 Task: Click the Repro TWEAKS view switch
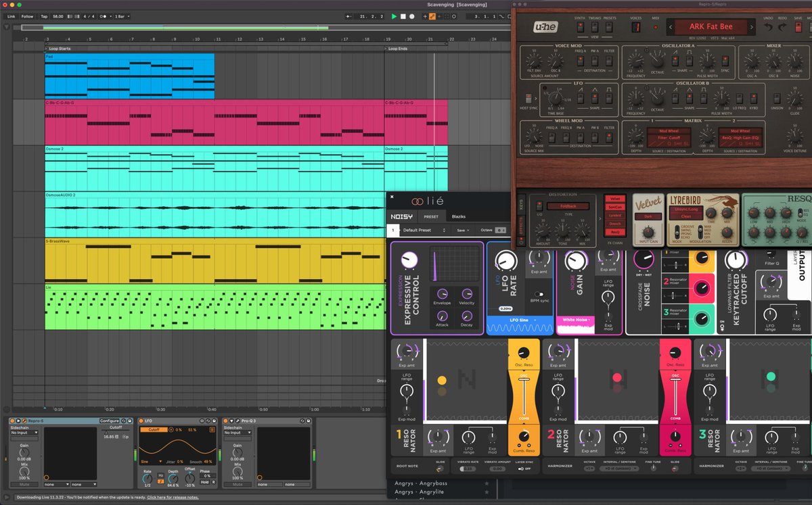point(594,27)
